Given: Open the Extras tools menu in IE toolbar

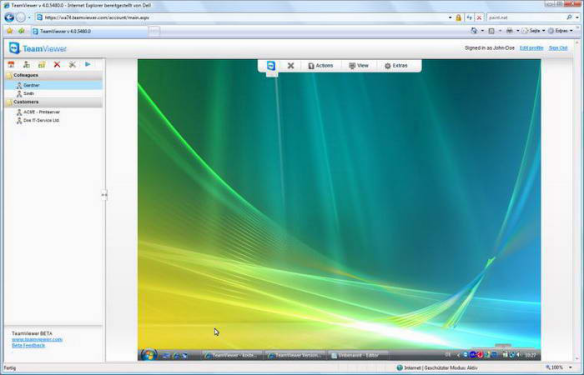Looking at the screenshot, I should 560,31.
